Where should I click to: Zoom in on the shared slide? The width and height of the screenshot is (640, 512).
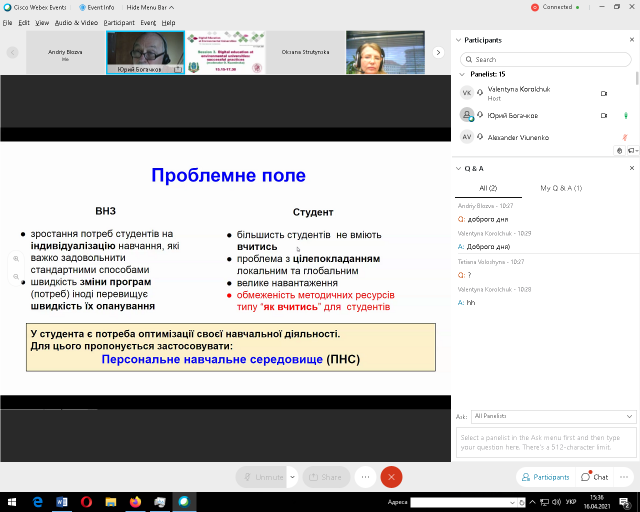[x=16, y=259]
